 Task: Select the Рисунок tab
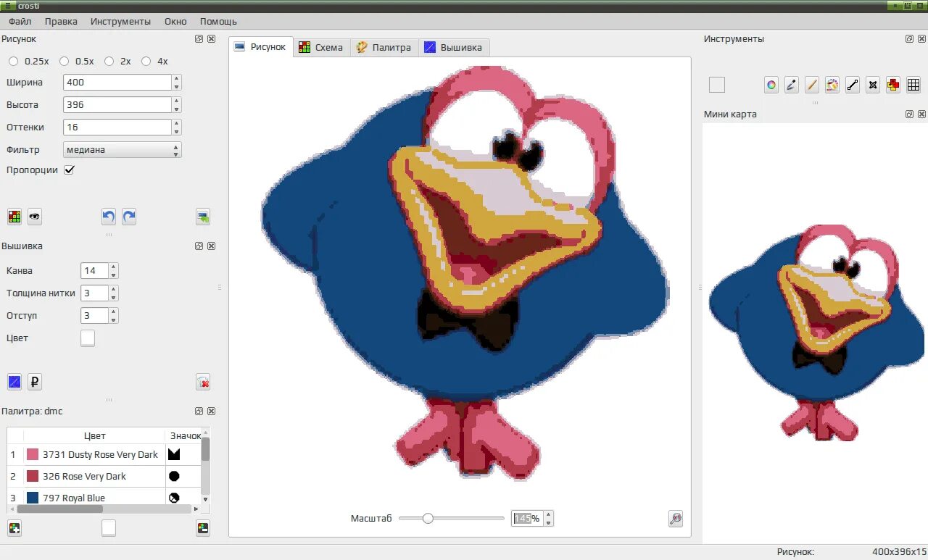(261, 46)
